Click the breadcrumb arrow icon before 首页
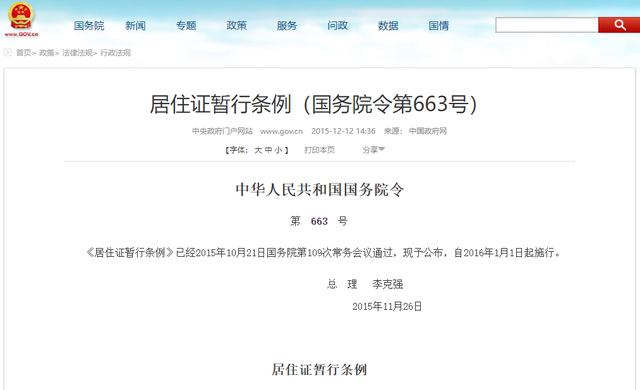The height and width of the screenshot is (390, 640). tap(8, 52)
